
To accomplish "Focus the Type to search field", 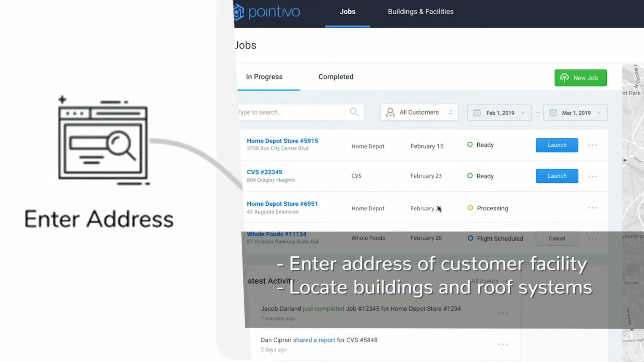I will coord(301,112).
